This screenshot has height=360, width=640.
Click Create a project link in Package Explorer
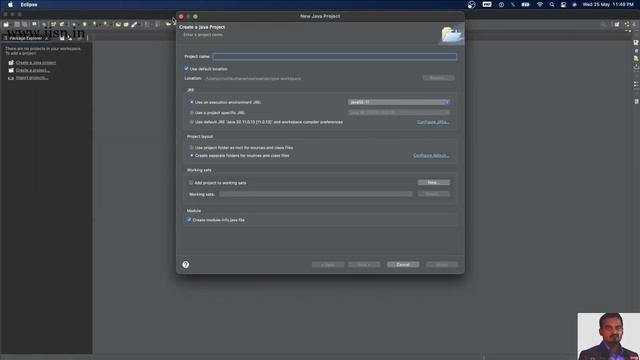33,70
